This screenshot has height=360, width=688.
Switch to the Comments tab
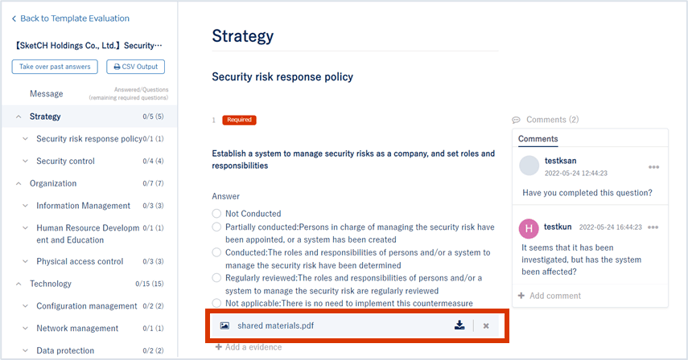pyautogui.click(x=538, y=139)
